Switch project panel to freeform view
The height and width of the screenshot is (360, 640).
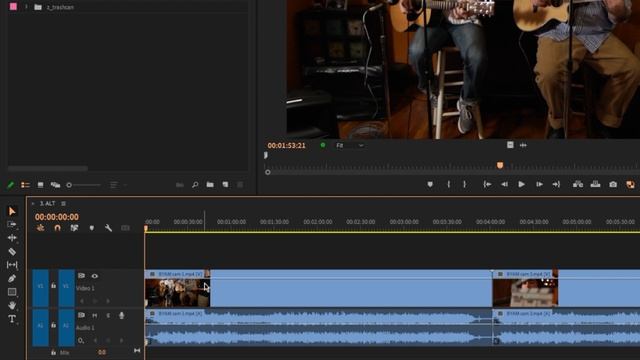(55, 185)
